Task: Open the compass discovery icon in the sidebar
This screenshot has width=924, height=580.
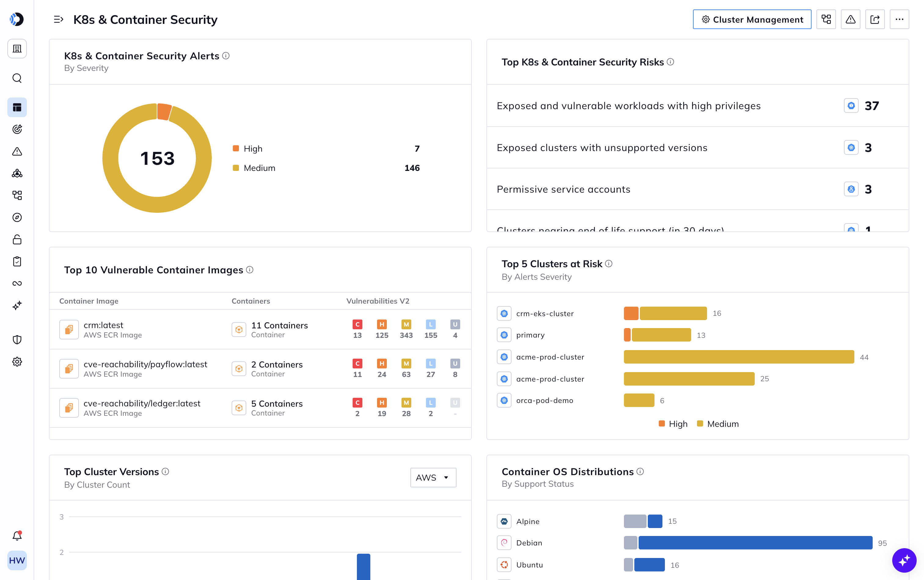Action: (x=17, y=217)
